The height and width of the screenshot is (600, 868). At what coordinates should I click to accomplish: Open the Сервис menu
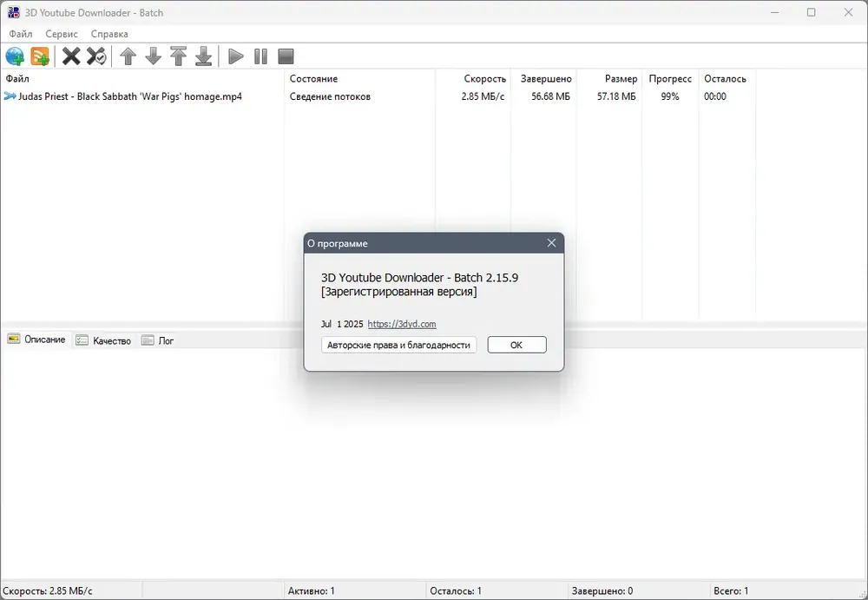(x=62, y=34)
